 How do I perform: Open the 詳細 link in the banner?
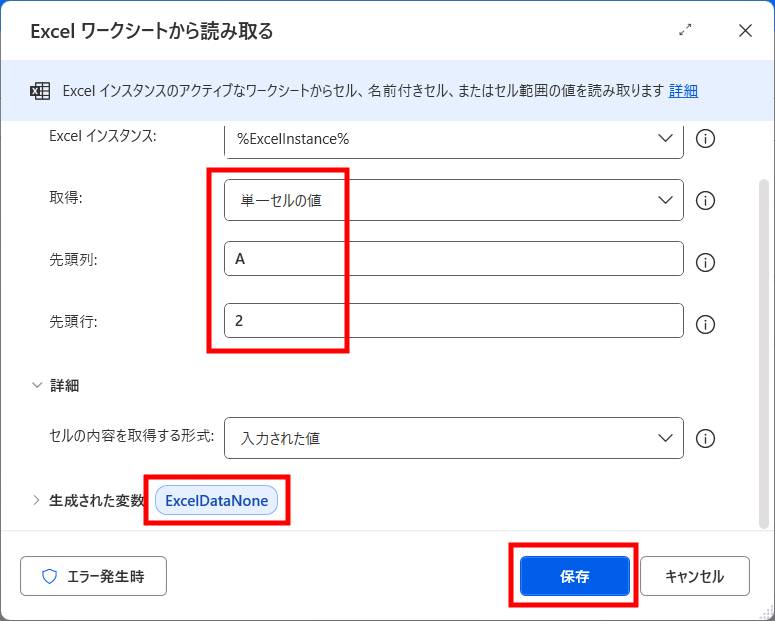point(683,91)
